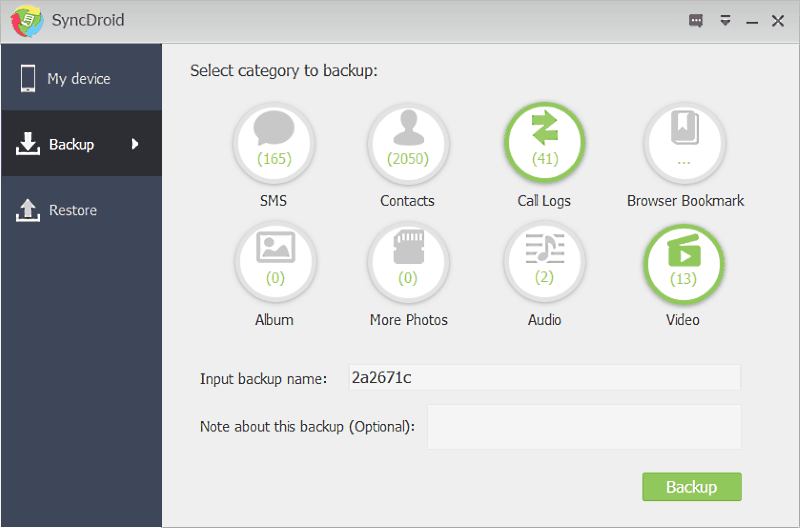Select the Contacts category circle
The height and width of the screenshot is (528, 800).
[408, 143]
